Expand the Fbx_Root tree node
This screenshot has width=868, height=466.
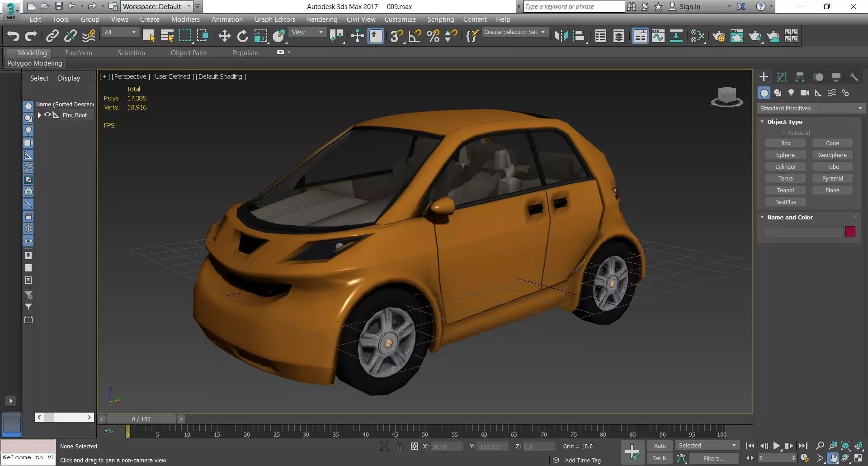tap(39, 115)
